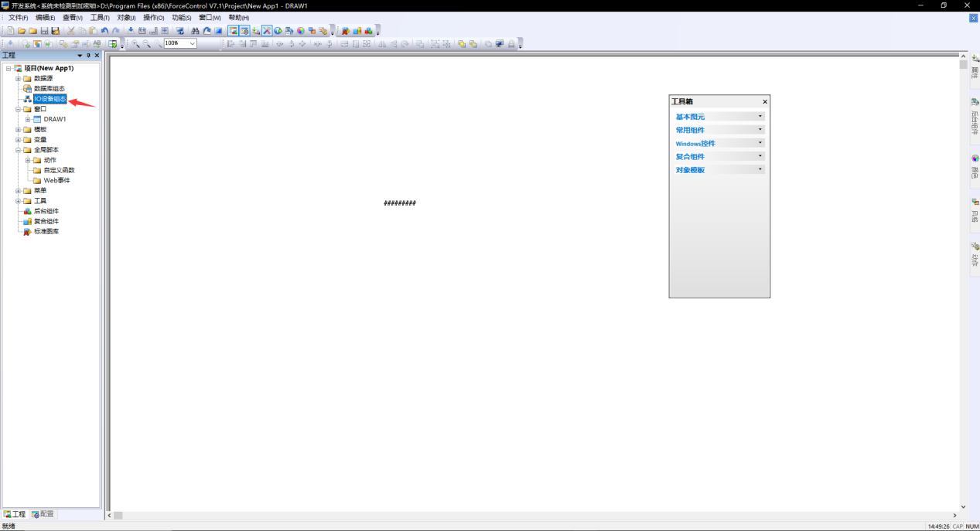Viewport: 980px width, 531px height.
Task: Collapse the 窗口 tree node
Action: pyautogui.click(x=18, y=109)
